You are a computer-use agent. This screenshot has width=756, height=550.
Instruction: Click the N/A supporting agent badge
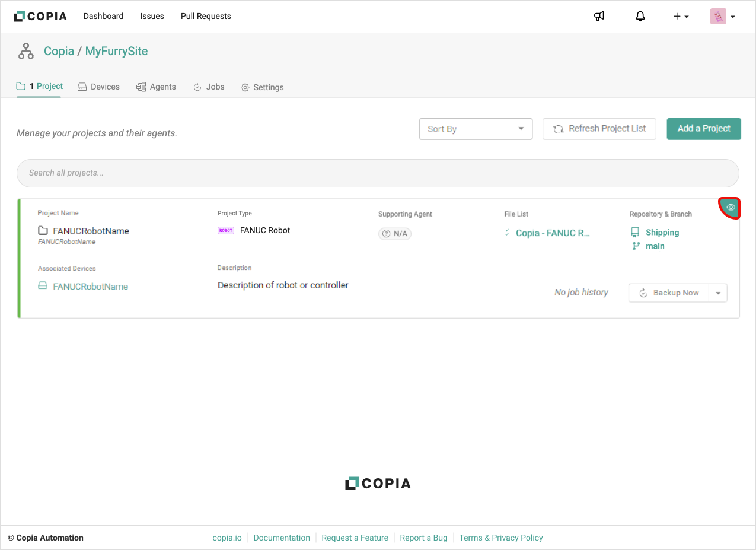(395, 234)
